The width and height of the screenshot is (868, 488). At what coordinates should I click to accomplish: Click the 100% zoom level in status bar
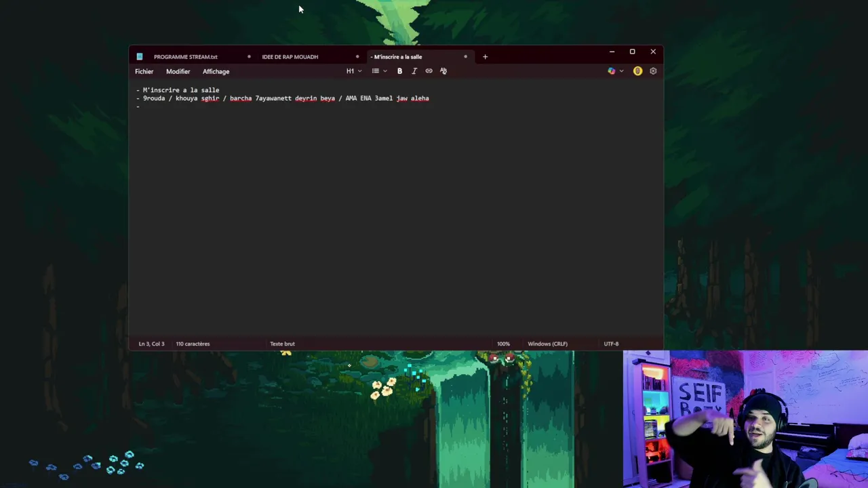pos(503,344)
